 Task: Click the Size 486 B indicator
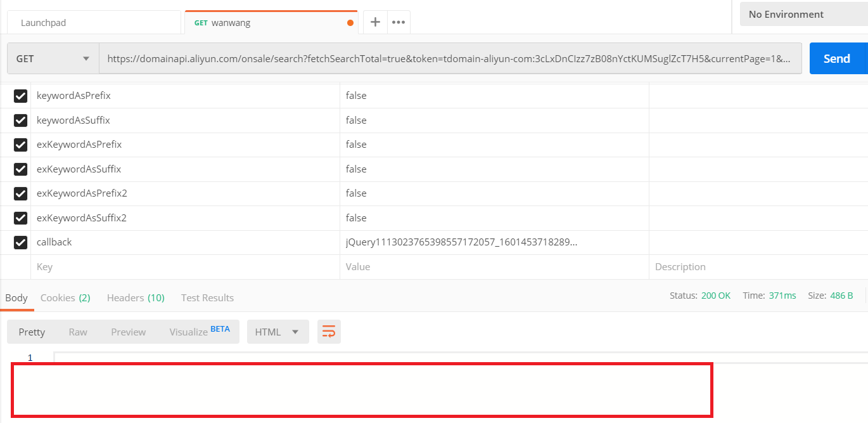pos(831,296)
